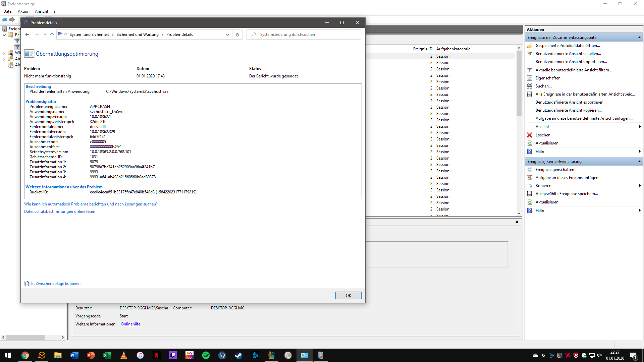
Task: Click the Onlinehilfe link
Action: [130, 324]
